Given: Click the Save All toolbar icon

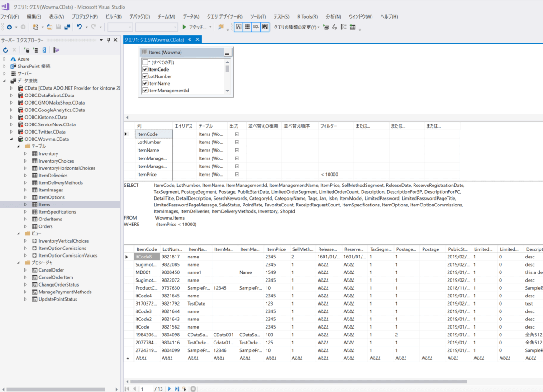Looking at the screenshot, I should tap(67, 27).
